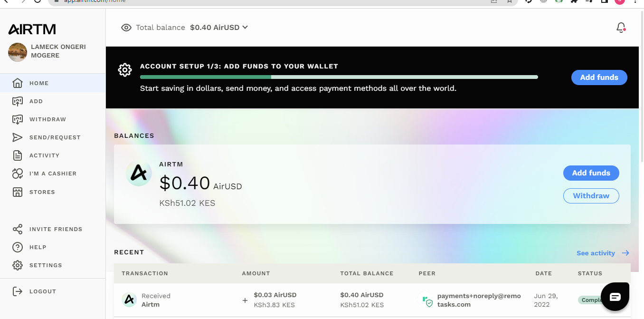Click the Send/Request paper plane icon

click(18, 137)
